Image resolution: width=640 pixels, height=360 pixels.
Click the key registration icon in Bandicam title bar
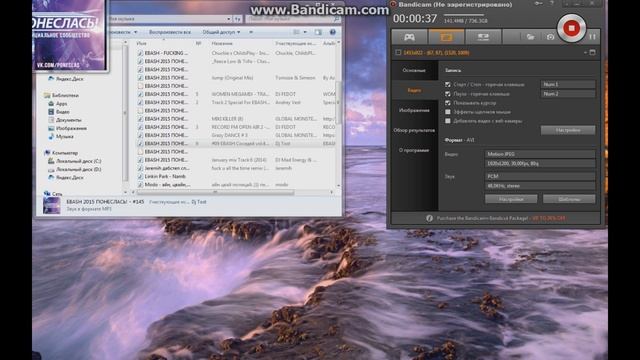[x=539, y=3]
